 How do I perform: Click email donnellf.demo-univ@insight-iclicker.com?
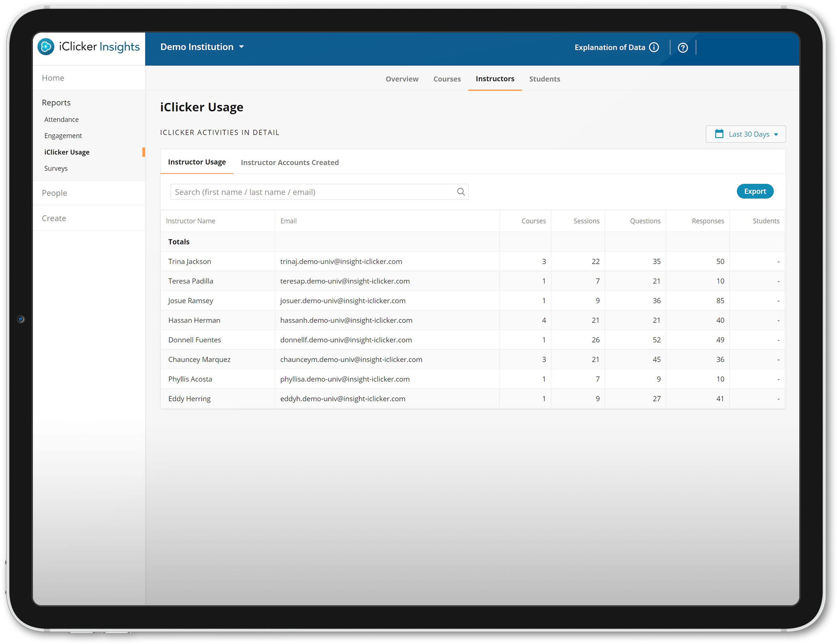pyautogui.click(x=346, y=340)
